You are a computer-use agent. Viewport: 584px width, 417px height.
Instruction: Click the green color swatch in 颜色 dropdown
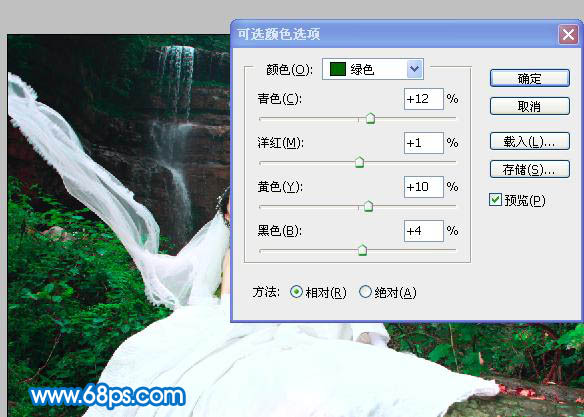tap(337, 69)
